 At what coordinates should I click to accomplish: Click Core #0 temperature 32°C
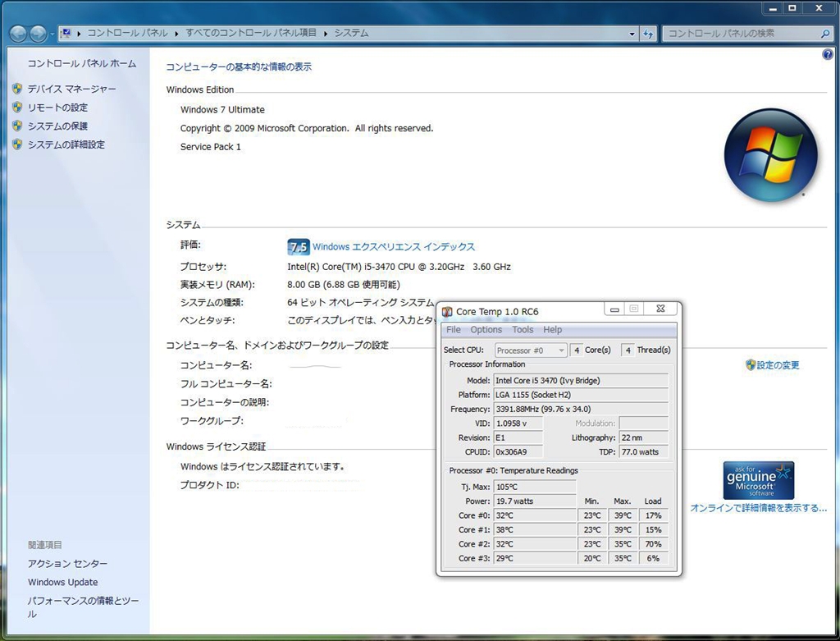pos(535,515)
